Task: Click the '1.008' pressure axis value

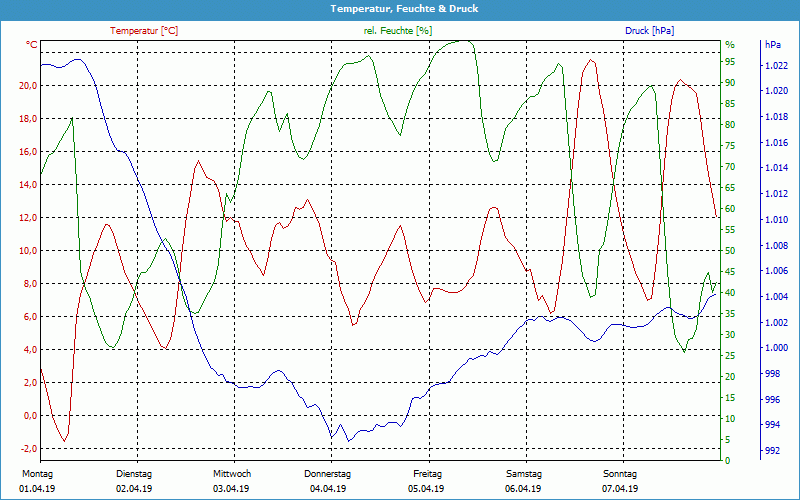Action: tap(777, 245)
